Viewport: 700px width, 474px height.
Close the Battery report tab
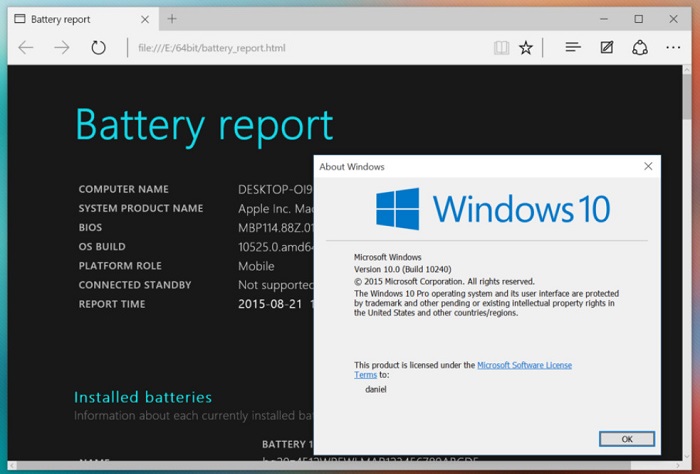click(145, 20)
